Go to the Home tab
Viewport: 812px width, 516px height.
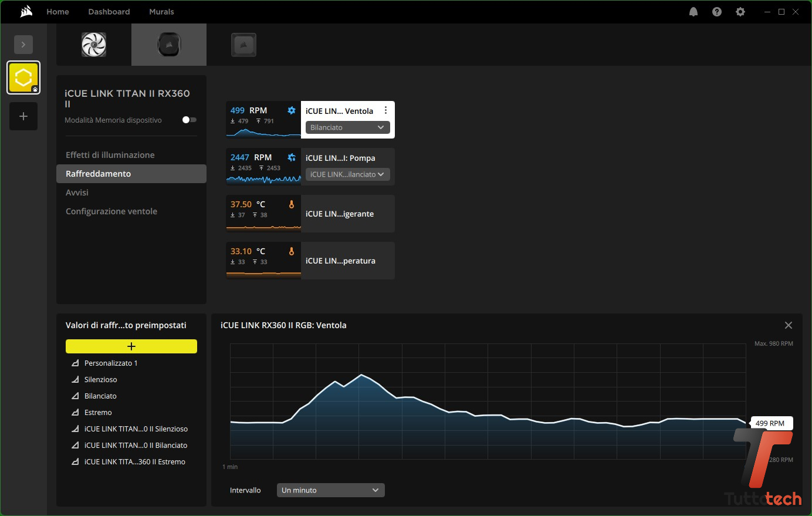[57, 12]
